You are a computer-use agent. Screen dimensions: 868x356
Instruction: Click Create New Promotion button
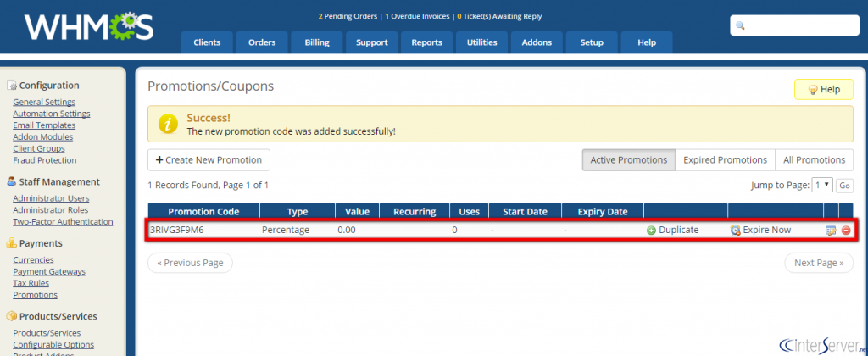[x=209, y=160]
